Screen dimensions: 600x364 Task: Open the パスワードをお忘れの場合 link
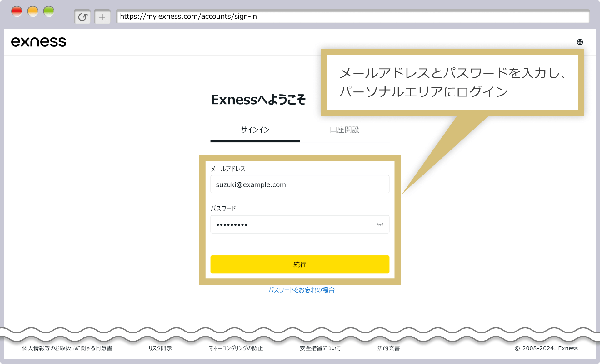coord(302,290)
